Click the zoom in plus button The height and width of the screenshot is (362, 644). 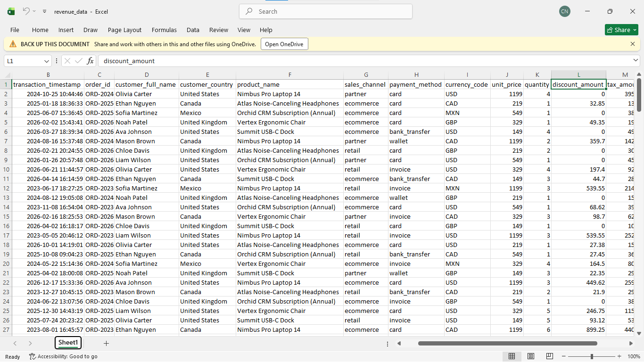click(619, 356)
